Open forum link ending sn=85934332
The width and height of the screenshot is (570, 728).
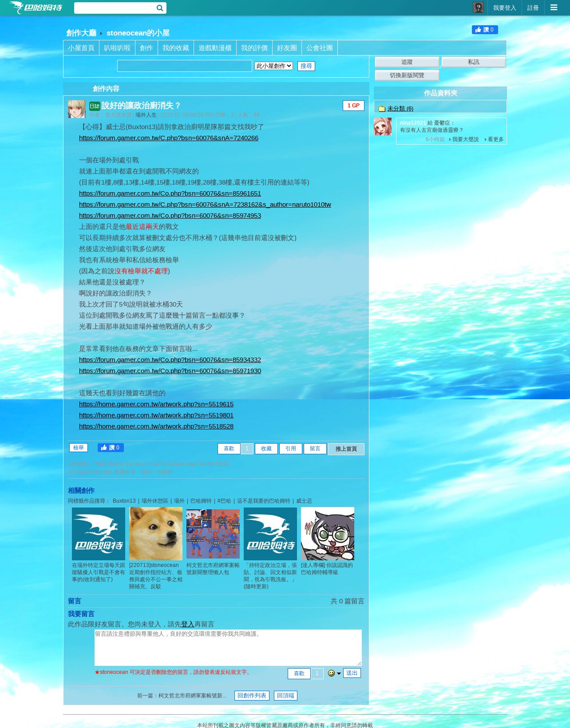tap(170, 360)
